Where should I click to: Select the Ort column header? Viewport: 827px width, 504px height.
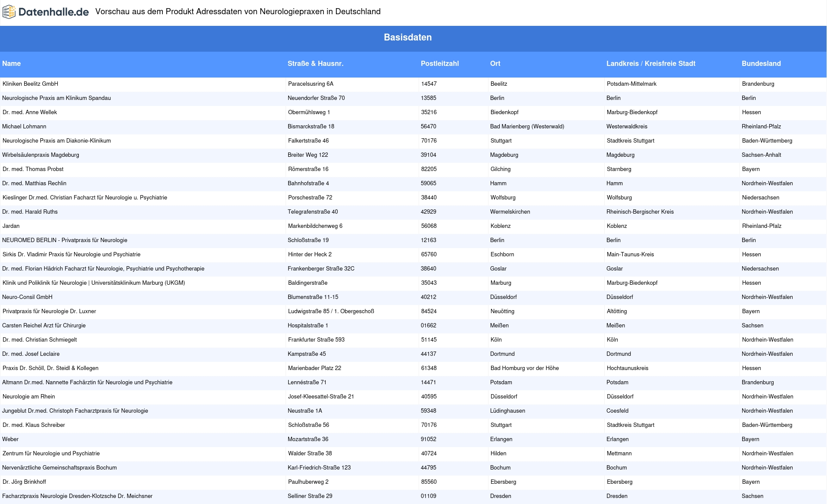(495, 64)
